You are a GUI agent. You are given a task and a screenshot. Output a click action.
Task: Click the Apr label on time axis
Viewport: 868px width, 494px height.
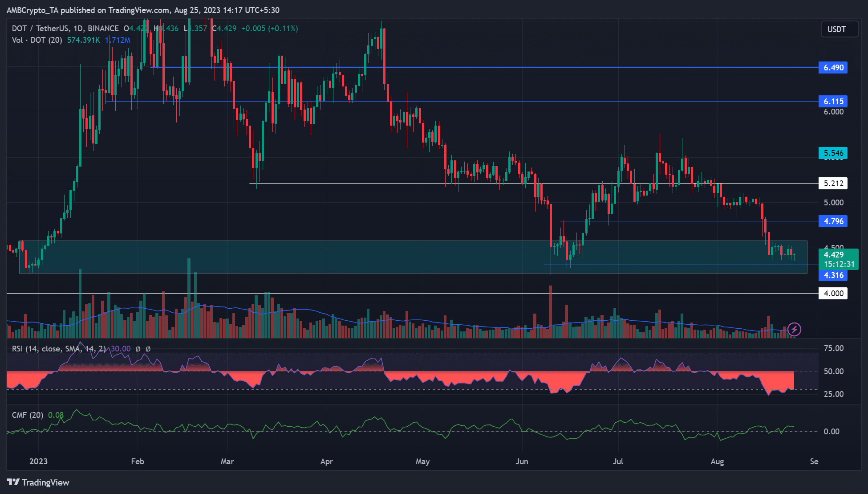[x=327, y=461]
